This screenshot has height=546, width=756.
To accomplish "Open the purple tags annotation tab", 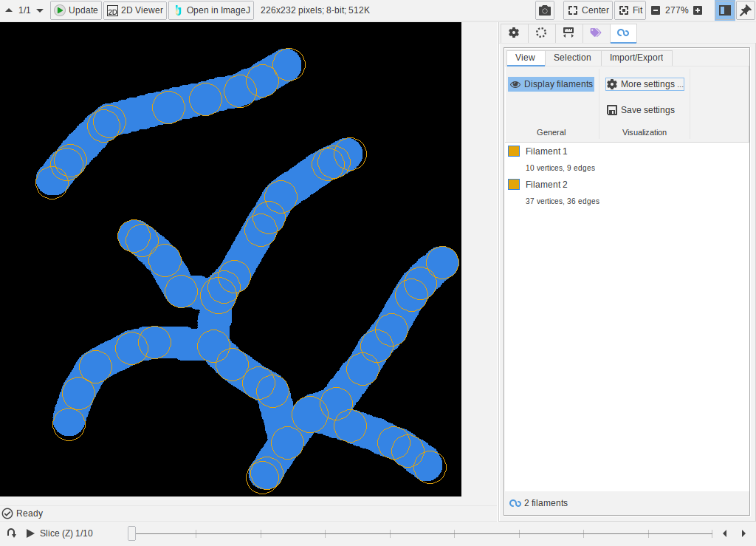I will [x=596, y=33].
